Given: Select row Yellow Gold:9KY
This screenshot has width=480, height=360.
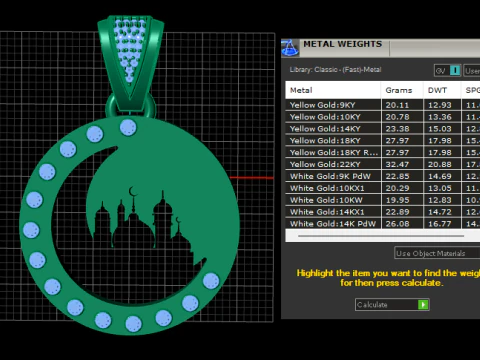Looking at the screenshot, I should pos(383,105).
